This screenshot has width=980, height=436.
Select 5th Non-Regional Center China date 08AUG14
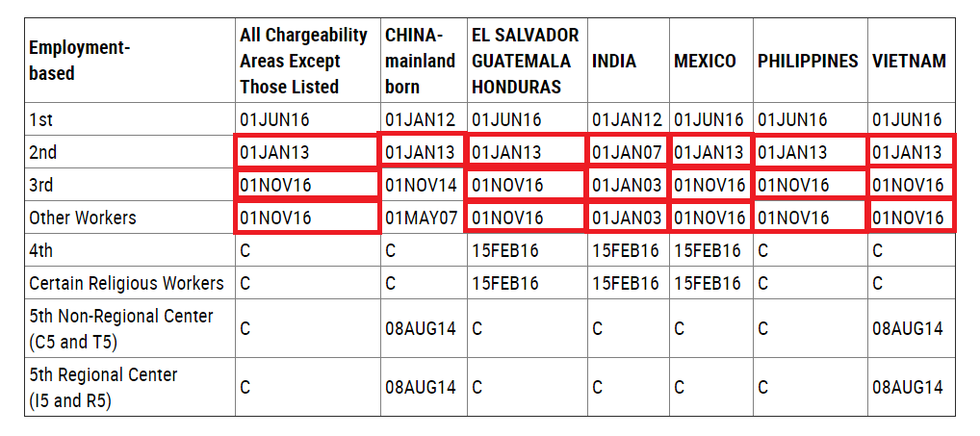(x=421, y=328)
